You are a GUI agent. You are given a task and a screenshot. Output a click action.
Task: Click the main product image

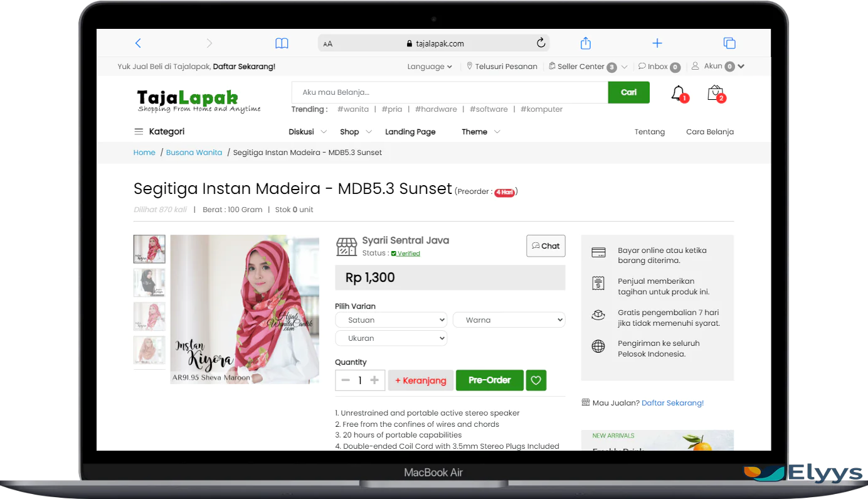click(245, 309)
